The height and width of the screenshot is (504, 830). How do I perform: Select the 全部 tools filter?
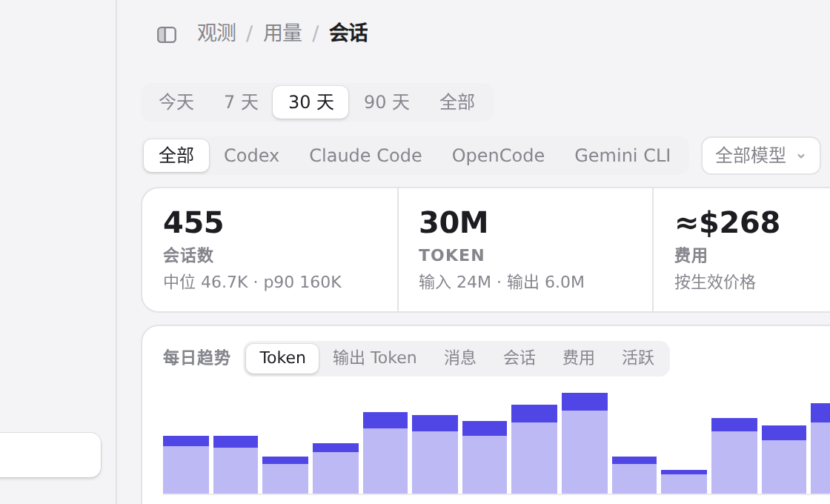tap(176, 156)
